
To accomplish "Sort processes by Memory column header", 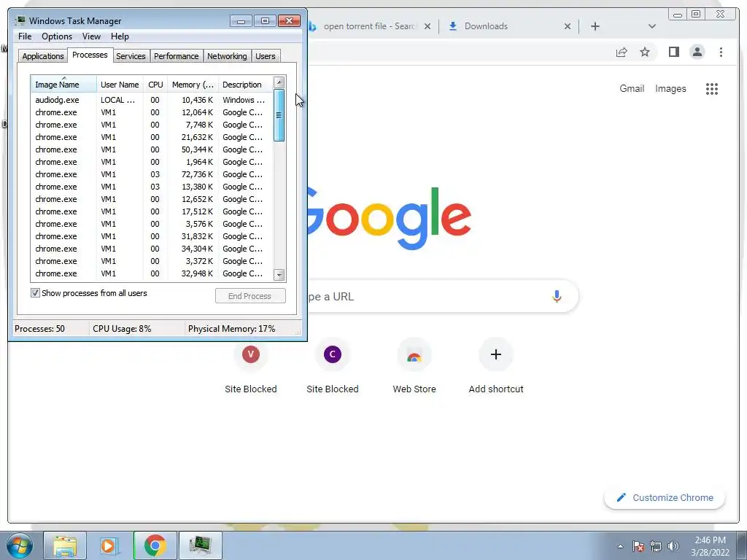I will tap(193, 85).
